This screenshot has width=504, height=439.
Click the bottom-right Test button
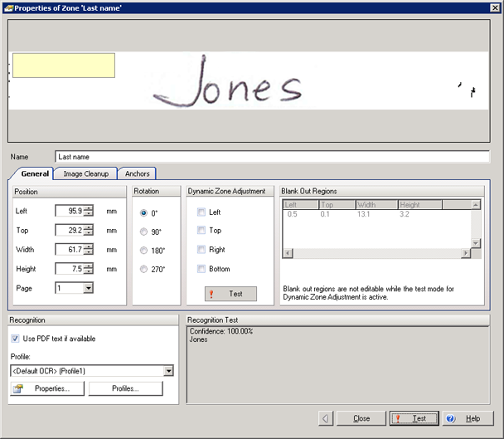(x=414, y=418)
